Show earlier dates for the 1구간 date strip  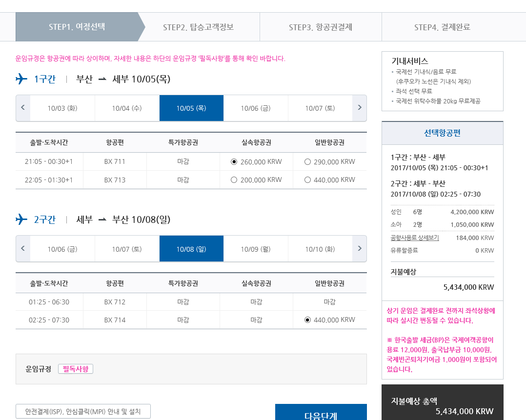(x=23, y=108)
